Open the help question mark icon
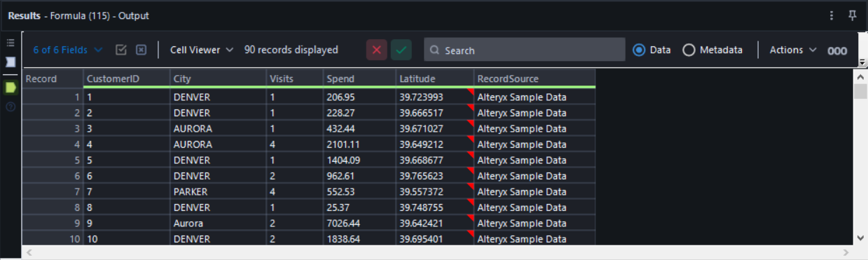Screen dimensions: 868x260 pos(11,107)
